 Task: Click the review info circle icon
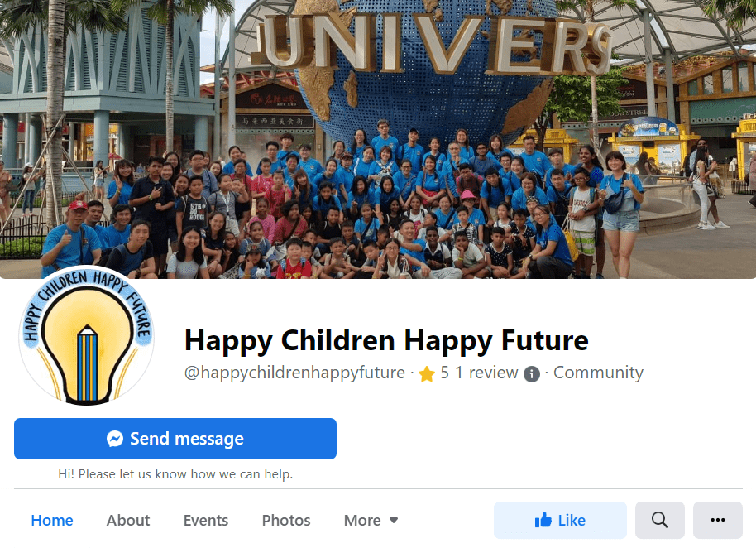pos(531,374)
